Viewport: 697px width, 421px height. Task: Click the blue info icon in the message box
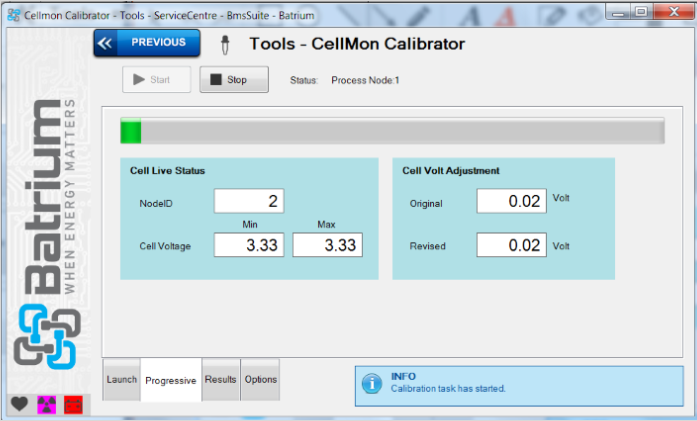click(x=372, y=383)
